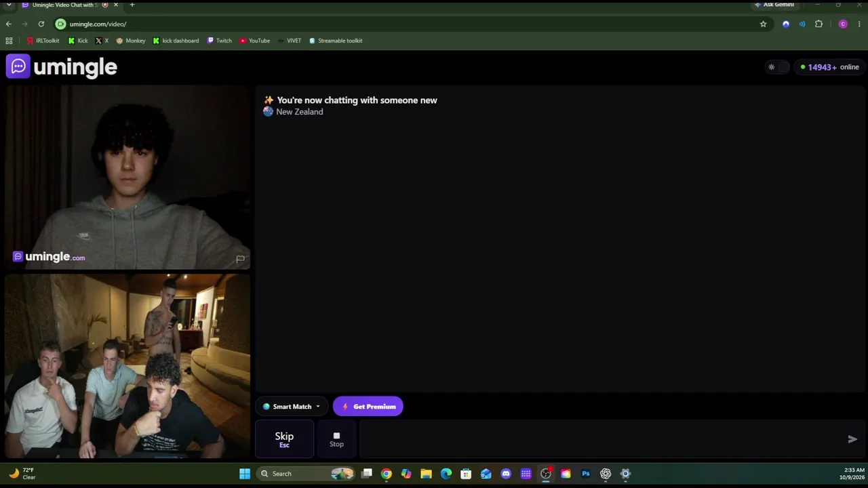The width and height of the screenshot is (868, 488).
Task: Open the Streamable toolkit bookmark
Action: point(336,41)
